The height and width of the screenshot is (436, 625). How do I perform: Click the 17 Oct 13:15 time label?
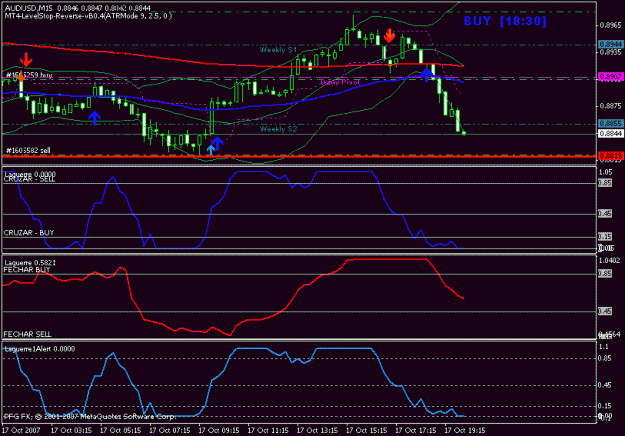click(x=317, y=430)
